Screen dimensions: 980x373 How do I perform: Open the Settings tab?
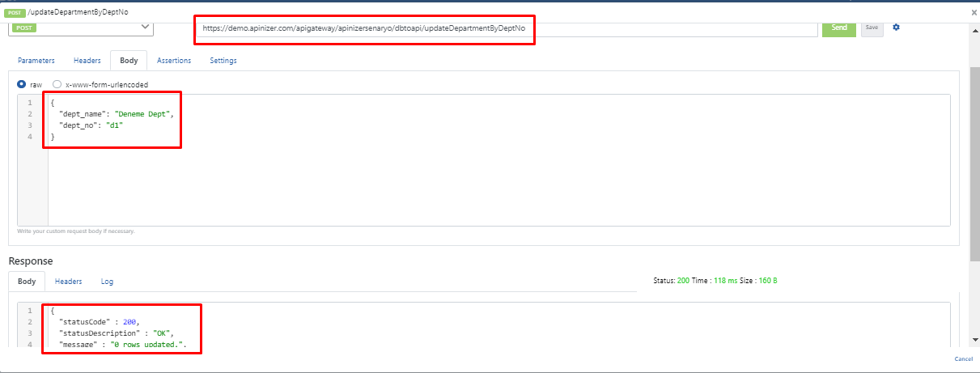223,61
